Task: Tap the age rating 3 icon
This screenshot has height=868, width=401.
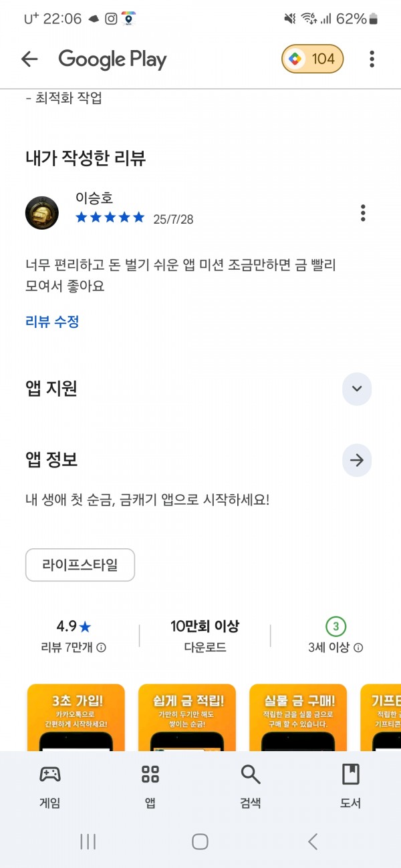Action: (336, 626)
